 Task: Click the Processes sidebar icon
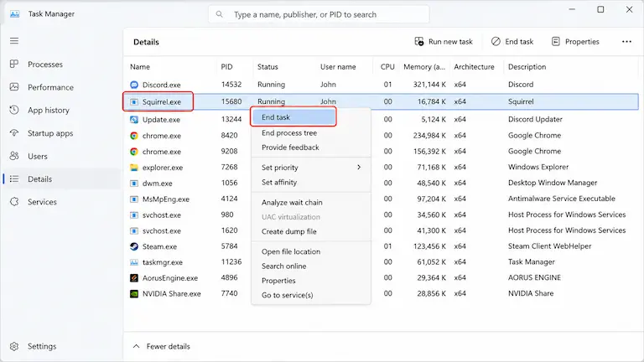(14, 64)
